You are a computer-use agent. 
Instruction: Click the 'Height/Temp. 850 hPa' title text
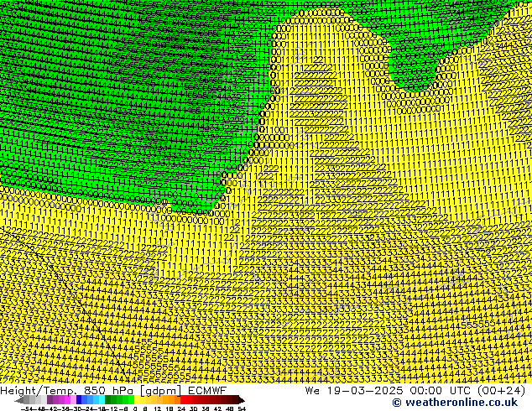click(67, 391)
